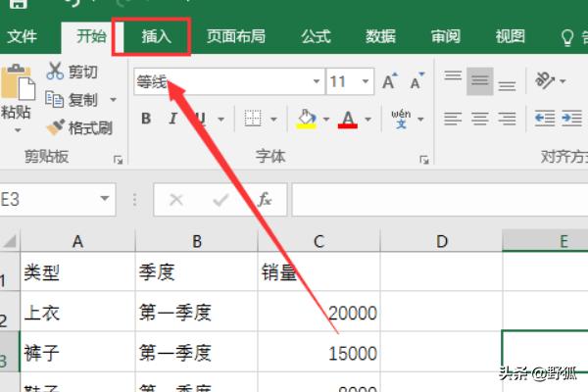Click the Name Box showing E3
Image resolution: width=588 pixels, height=392 pixels.
click(47, 199)
